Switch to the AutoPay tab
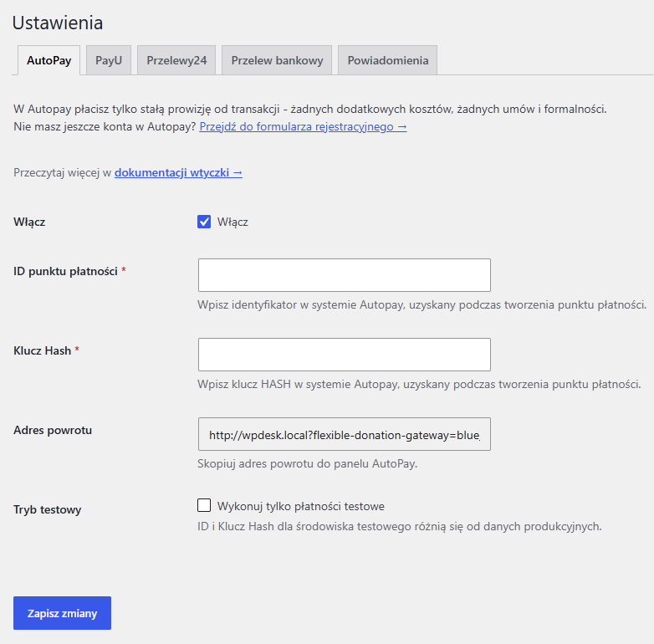The image size is (654, 644). coord(49,60)
